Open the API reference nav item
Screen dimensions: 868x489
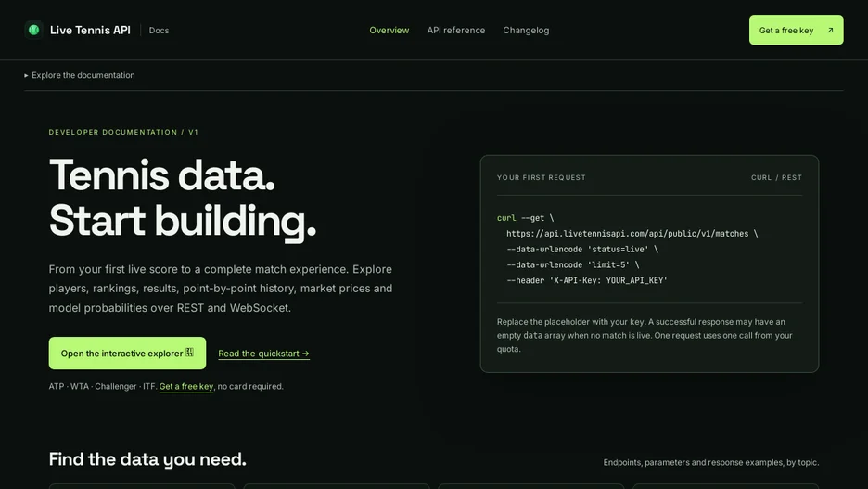(x=455, y=31)
